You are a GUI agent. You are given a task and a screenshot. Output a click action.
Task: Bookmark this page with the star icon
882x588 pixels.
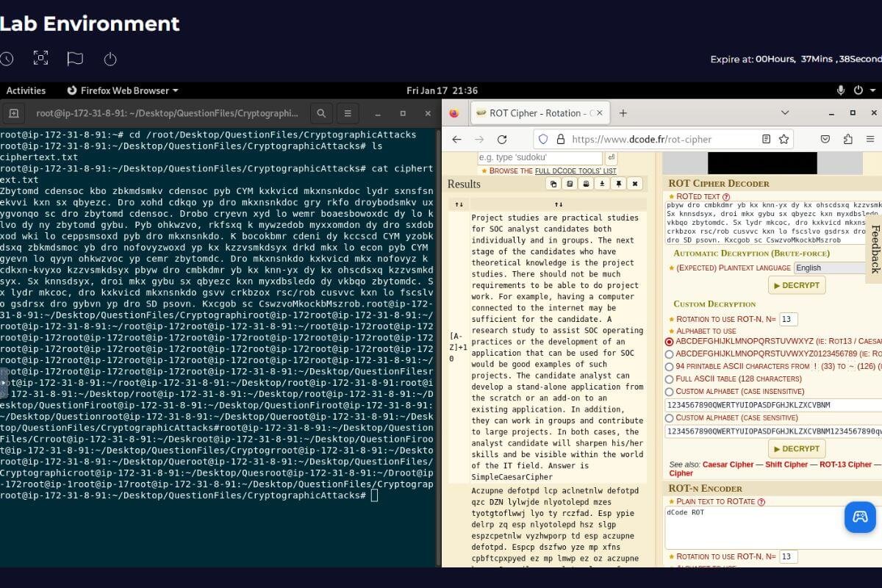tap(784, 139)
